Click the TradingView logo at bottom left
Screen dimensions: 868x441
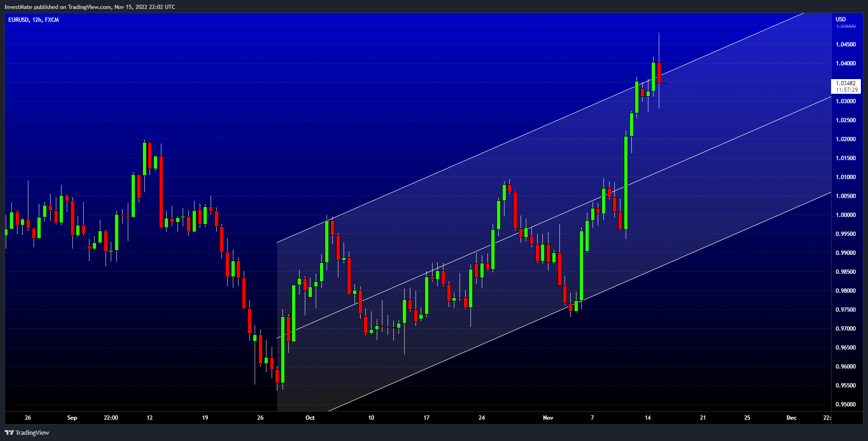(x=27, y=432)
